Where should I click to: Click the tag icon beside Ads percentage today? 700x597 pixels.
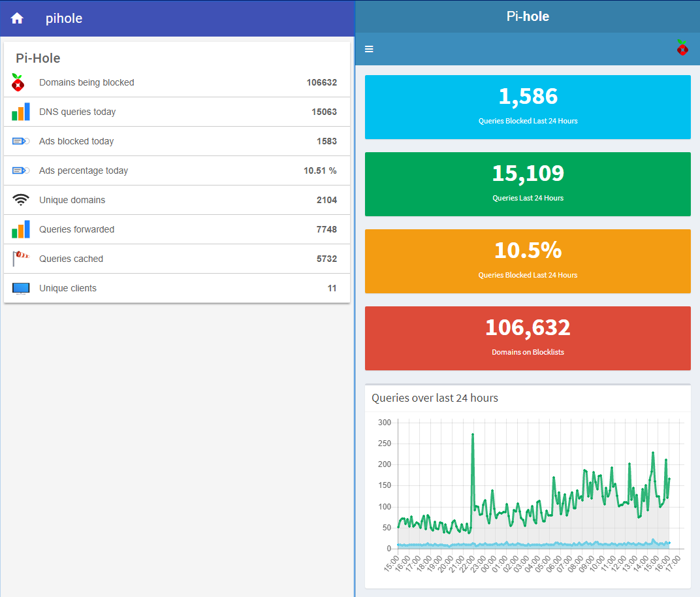coord(21,170)
